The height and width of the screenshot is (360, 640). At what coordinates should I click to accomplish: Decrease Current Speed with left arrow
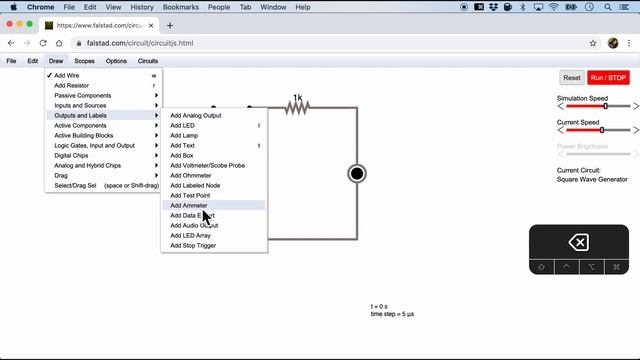(560, 130)
